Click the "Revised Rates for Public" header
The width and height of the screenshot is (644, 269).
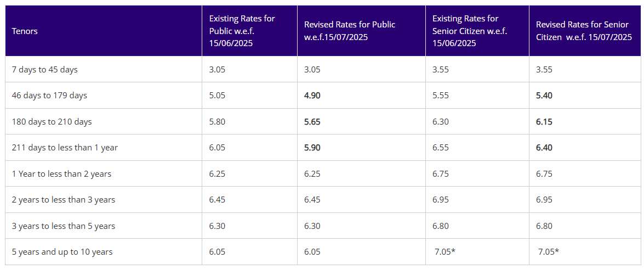click(350, 31)
